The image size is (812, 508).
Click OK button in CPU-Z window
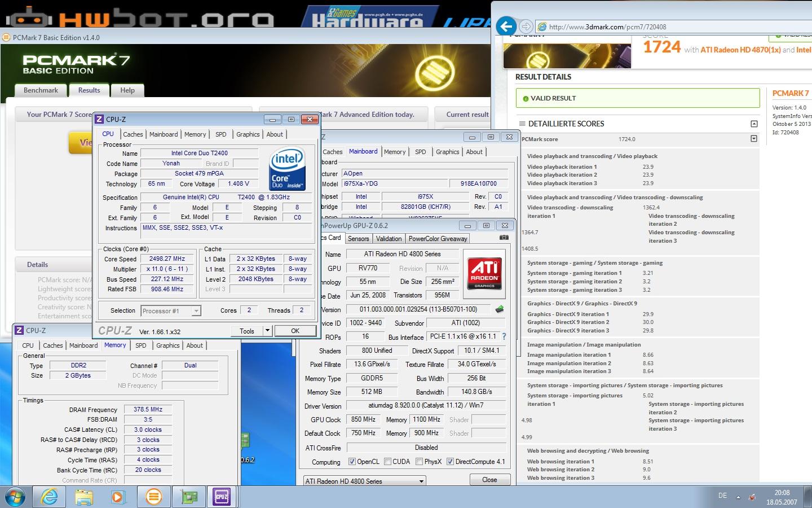point(295,331)
